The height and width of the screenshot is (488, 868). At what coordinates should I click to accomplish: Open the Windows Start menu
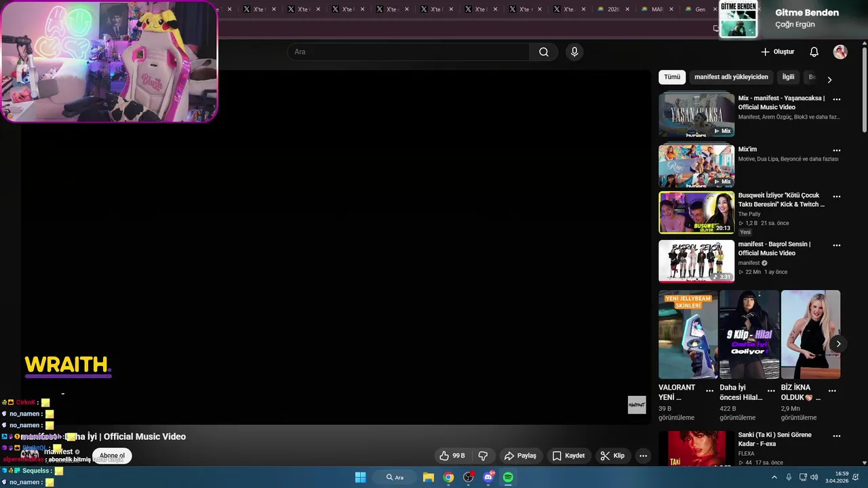tap(361, 477)
